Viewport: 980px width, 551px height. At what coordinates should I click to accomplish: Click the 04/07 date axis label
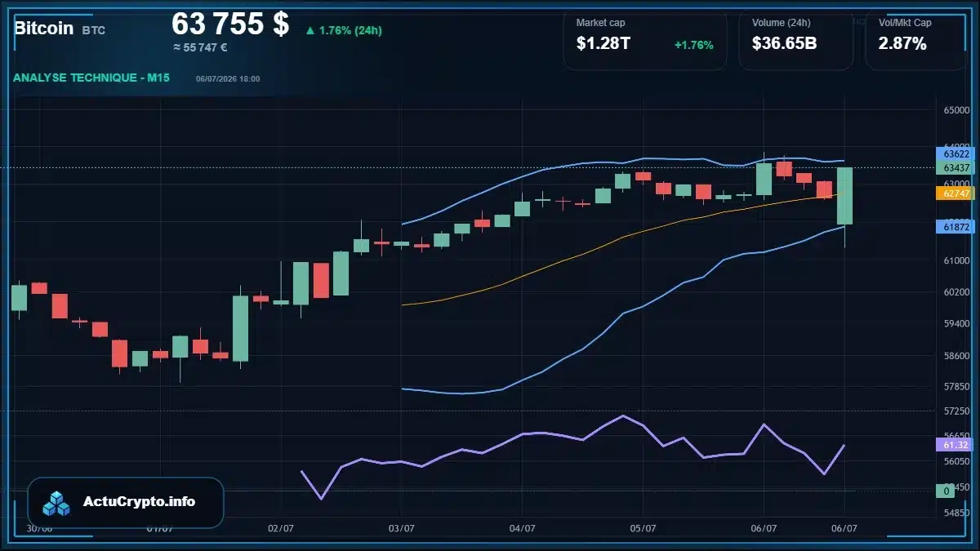point(522,528)
